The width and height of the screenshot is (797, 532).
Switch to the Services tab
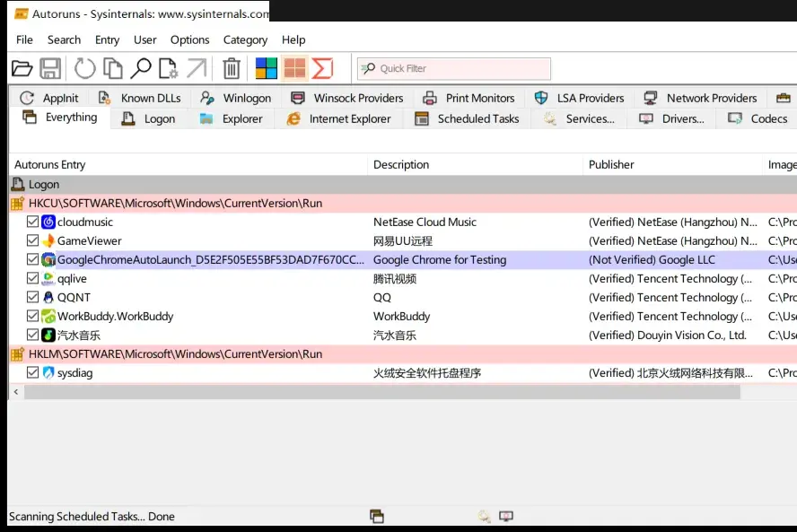pyautogui.click(x=579, y=119)
